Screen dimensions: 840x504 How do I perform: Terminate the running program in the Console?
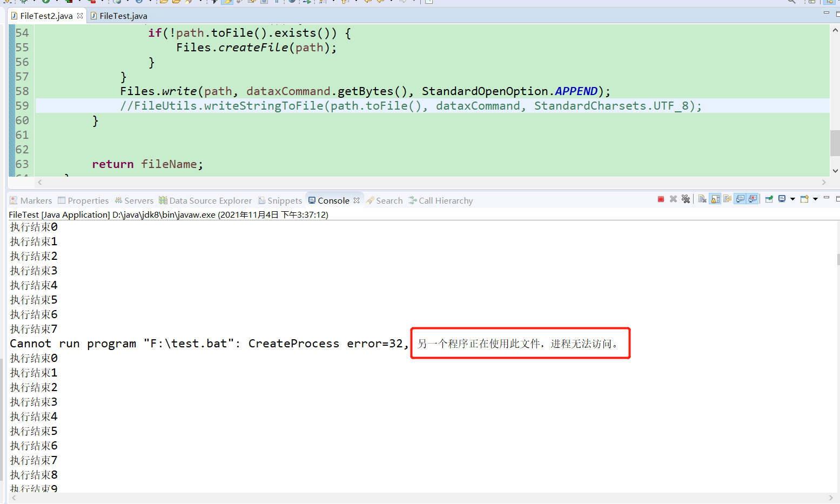pyautogui.click(x=661, y=199)
